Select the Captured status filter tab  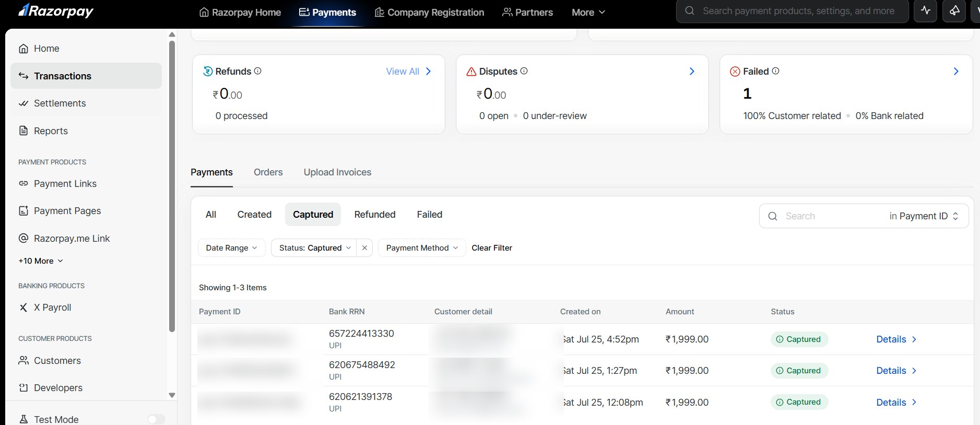(x=313, y=215)
